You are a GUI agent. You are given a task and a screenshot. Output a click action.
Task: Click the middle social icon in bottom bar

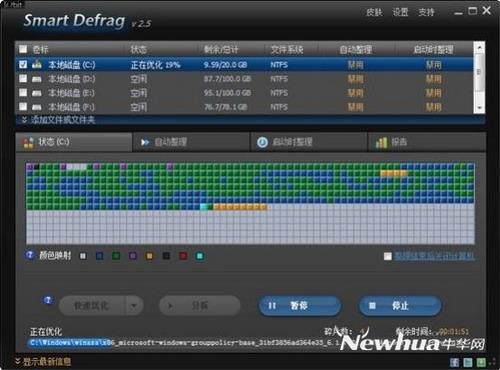tap(468, 362)
